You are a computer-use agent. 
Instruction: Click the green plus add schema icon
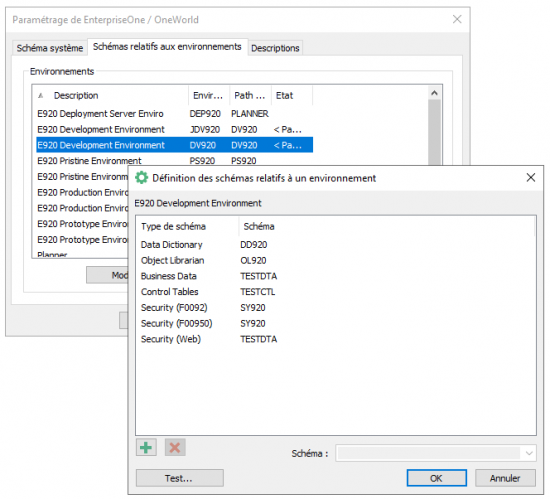(x=146, y=447)
